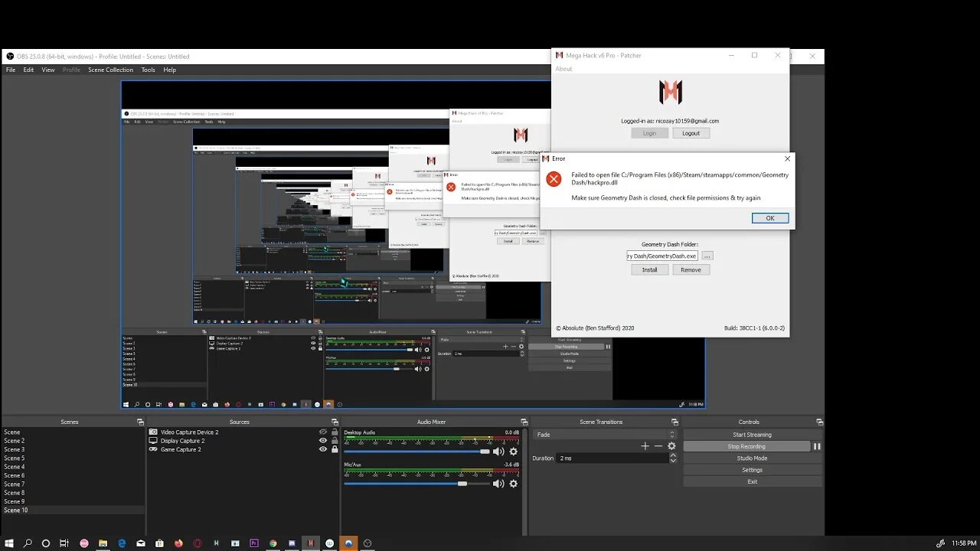980x551 pixels.
Task: Browse folder with the ... button
Action: tap(707, 256)
